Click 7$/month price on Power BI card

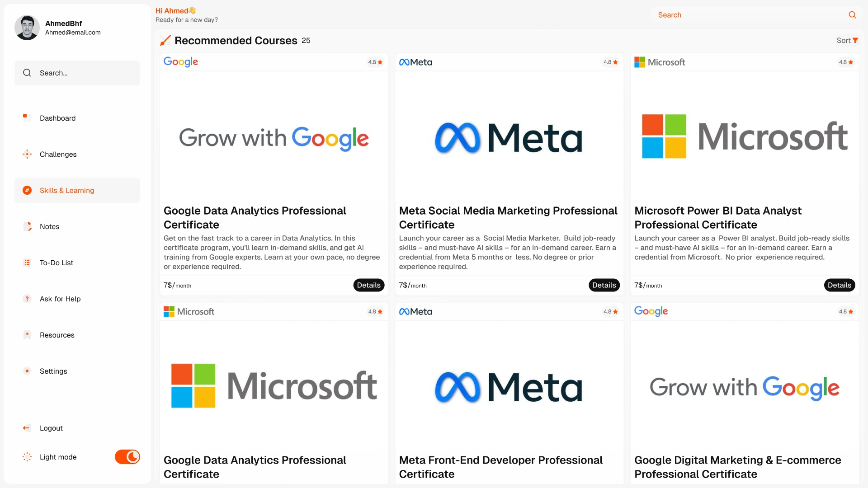coord(648,285)
